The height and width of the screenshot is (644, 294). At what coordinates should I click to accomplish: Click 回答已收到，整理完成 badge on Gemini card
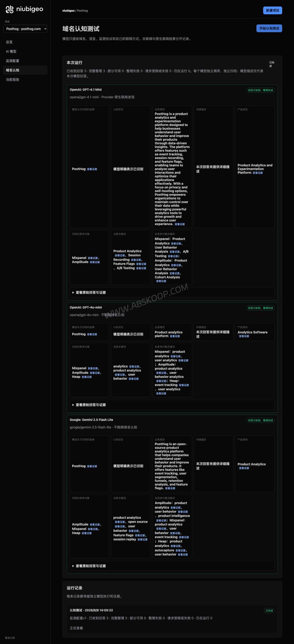[x=260, y=420]
